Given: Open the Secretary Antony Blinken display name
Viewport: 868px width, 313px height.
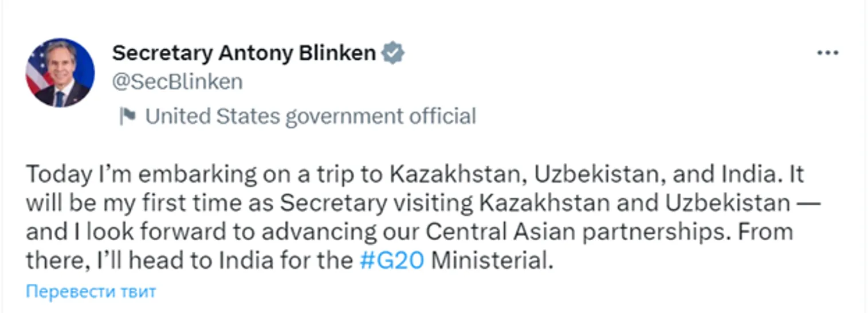Looking at the screenshot, I should 244,53.
